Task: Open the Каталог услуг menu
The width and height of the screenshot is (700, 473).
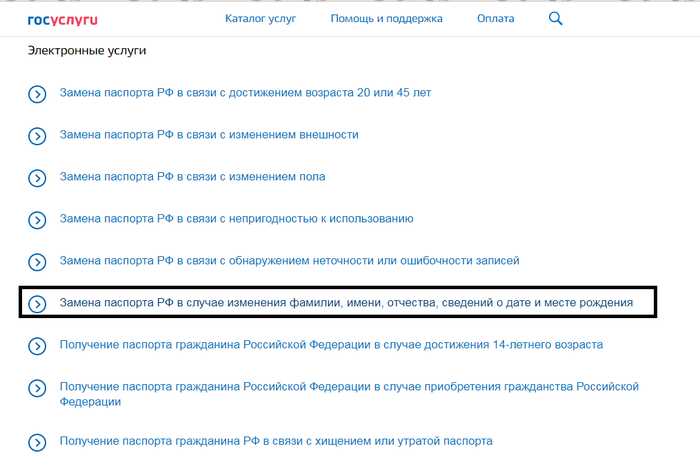Action: [260, 19]
